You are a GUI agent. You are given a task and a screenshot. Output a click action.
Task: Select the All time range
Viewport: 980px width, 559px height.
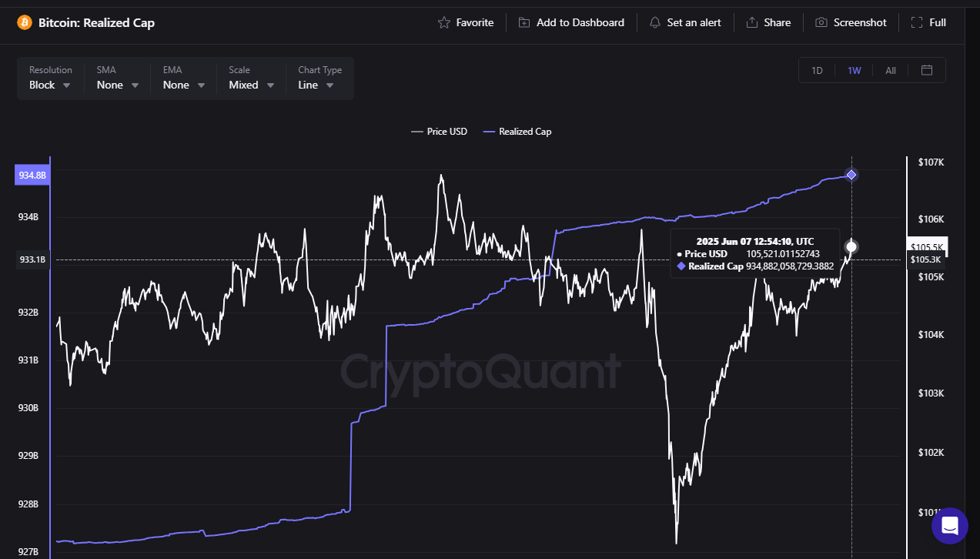point(891,70)
